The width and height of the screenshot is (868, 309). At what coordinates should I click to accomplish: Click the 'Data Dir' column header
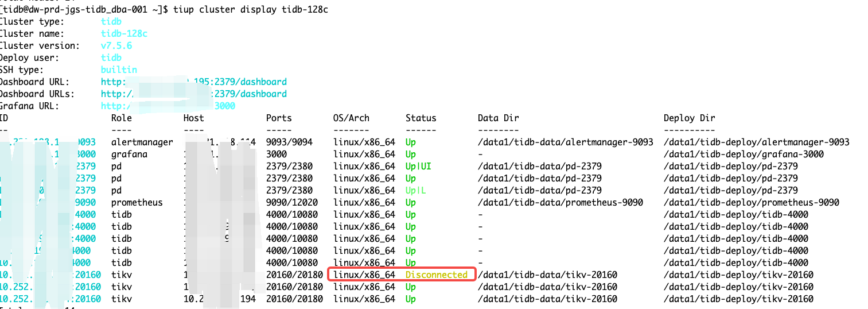click(x=499, y=118)
